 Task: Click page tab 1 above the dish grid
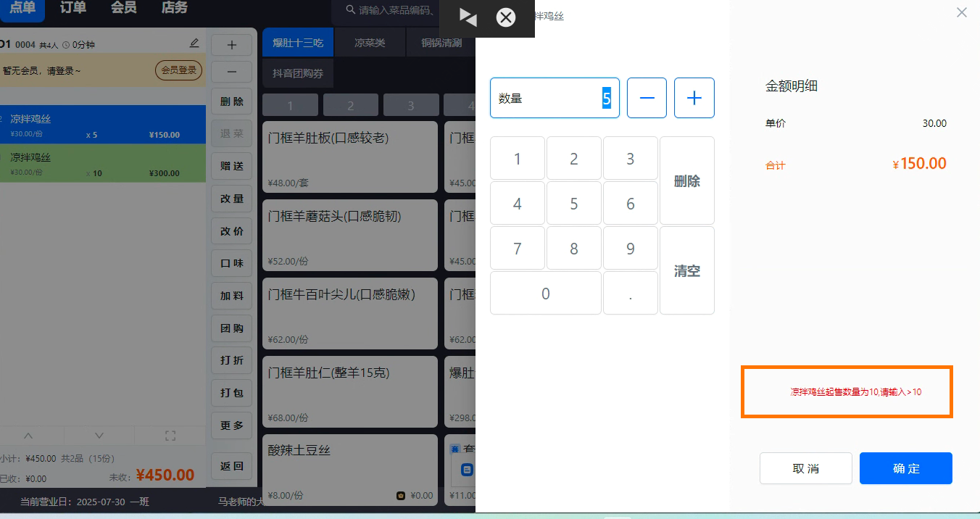(291, 106)
